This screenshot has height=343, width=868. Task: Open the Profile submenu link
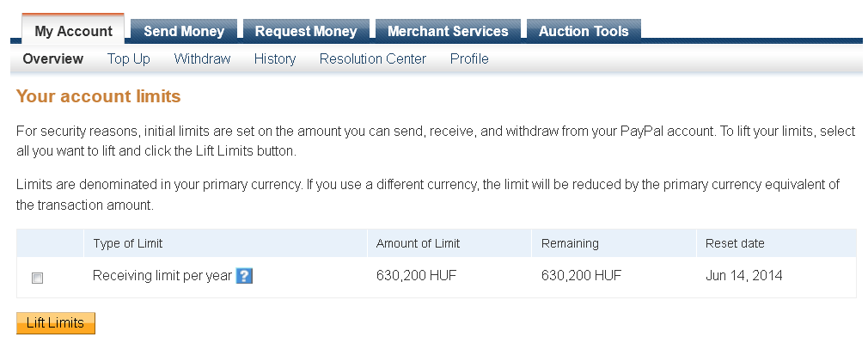click(x=469, y=58)
